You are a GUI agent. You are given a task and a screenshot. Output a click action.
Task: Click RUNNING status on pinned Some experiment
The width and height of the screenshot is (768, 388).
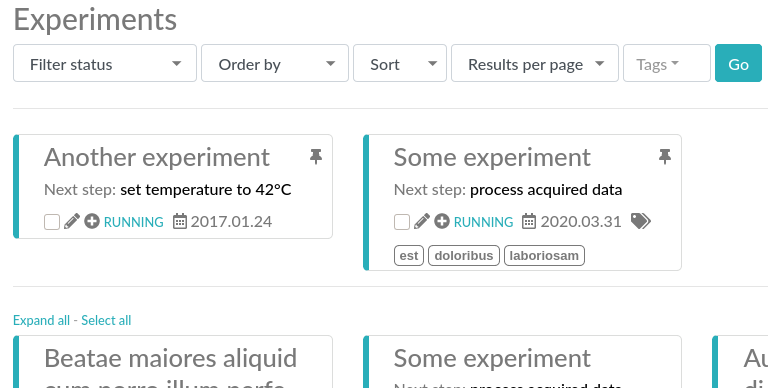[483, 222]
